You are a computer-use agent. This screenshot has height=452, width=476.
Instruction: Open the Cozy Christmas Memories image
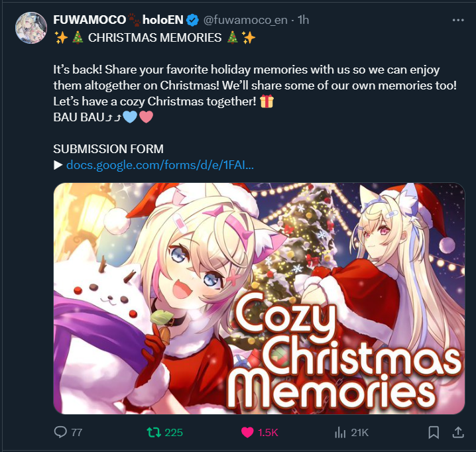(x=259, y=298)
